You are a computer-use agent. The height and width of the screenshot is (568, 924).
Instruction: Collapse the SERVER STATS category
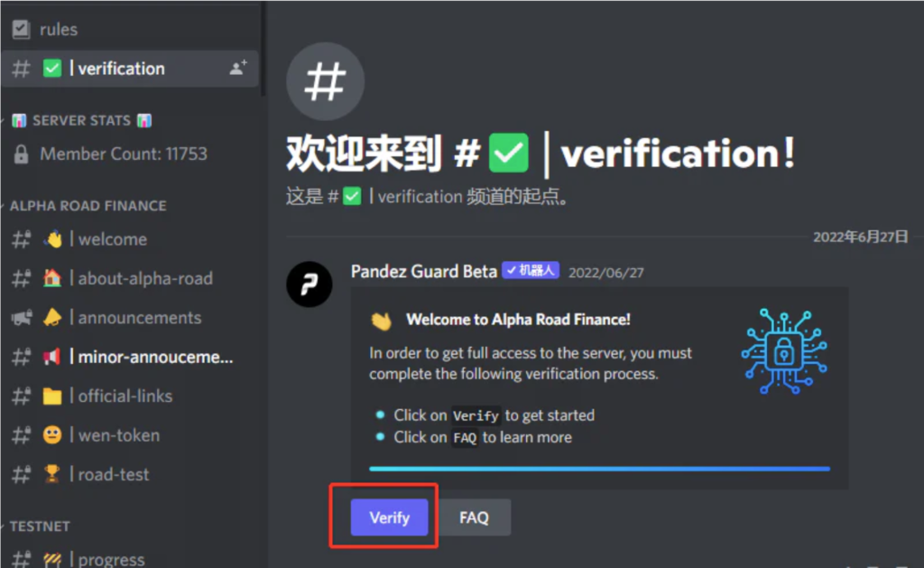[82, 120]
